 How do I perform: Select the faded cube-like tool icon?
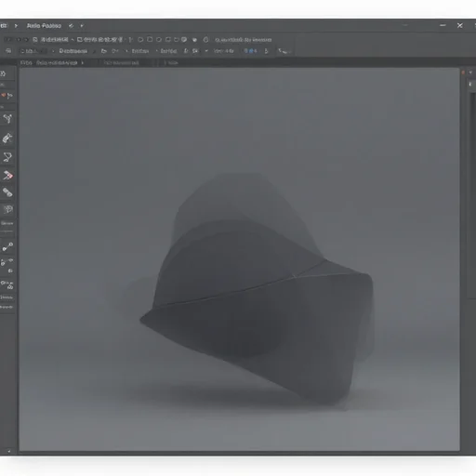[8, 209]
